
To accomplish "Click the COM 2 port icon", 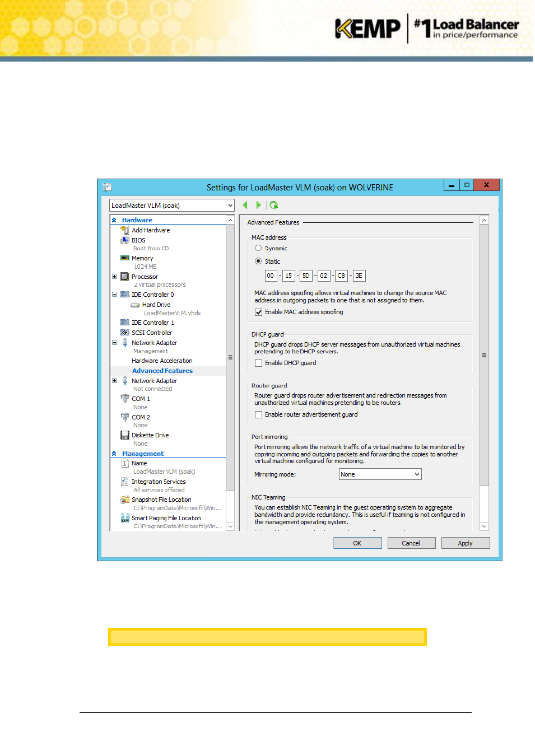I will point(125,417).
